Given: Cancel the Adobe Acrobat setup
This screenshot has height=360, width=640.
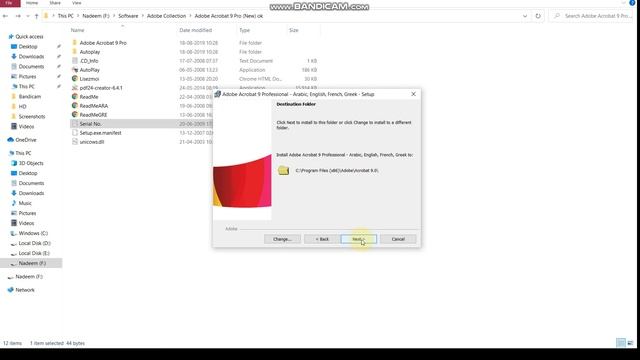Looking at the screenshot, I should [398, 239].
